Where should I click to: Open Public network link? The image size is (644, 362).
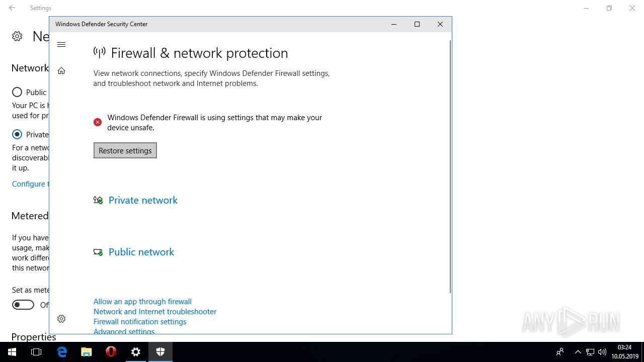click(x=141, y=252)
